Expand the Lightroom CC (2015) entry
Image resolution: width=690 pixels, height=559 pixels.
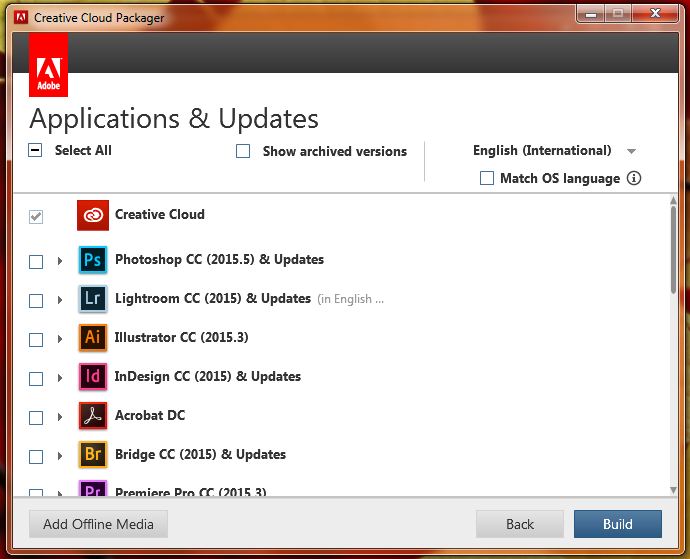click(x=60, y=300)
